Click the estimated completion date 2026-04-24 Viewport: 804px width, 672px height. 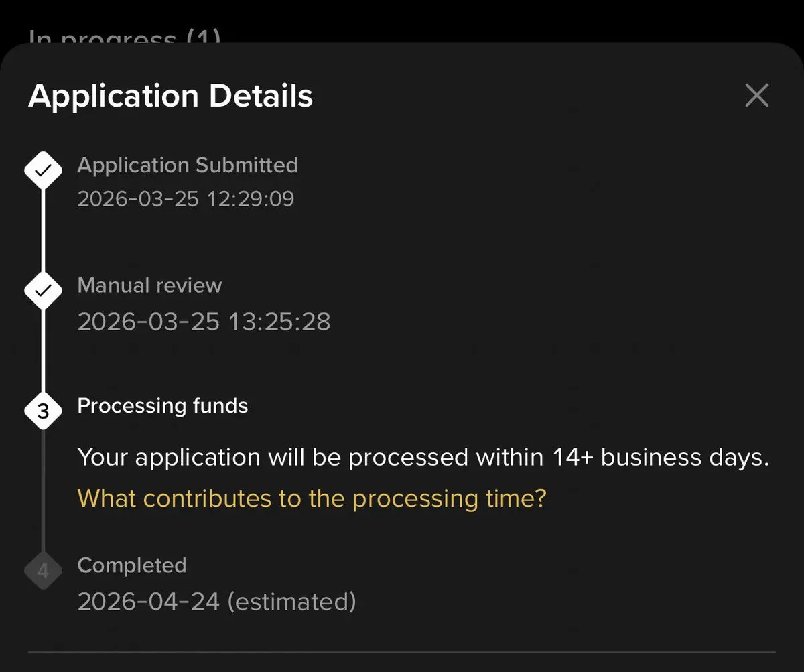(216, 601)
